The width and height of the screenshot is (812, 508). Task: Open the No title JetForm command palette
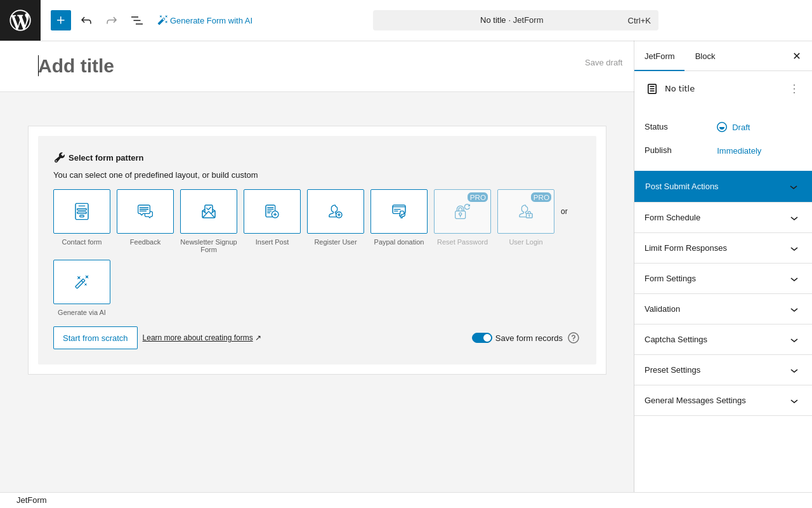tap(516, 20)
